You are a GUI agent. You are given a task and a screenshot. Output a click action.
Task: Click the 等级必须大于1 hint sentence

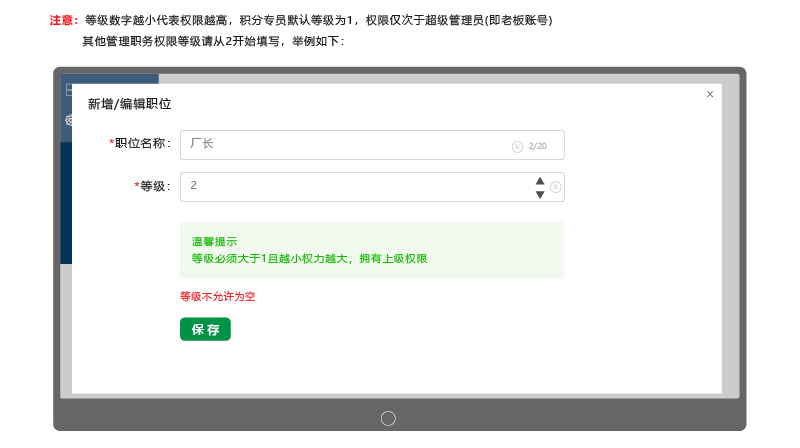[x=309, y=259]
